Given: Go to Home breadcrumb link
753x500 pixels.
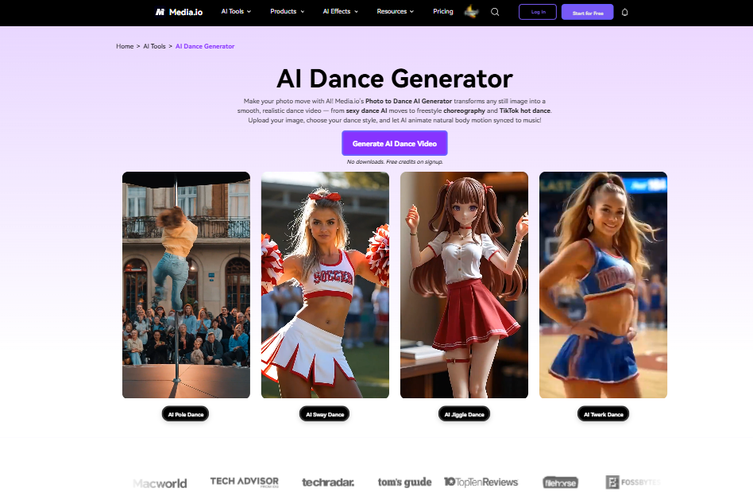Looking at the screenshot, I should [125, 46].
